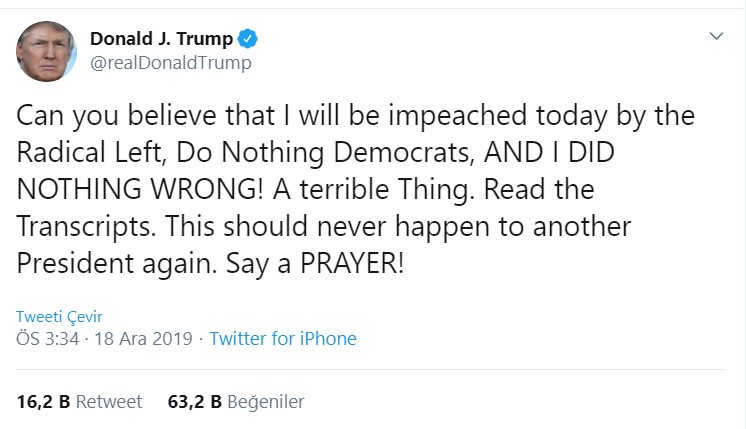Open the tweet options chevron menu
The height and width of the screenshot is (429, 746).
coord(716,36)
